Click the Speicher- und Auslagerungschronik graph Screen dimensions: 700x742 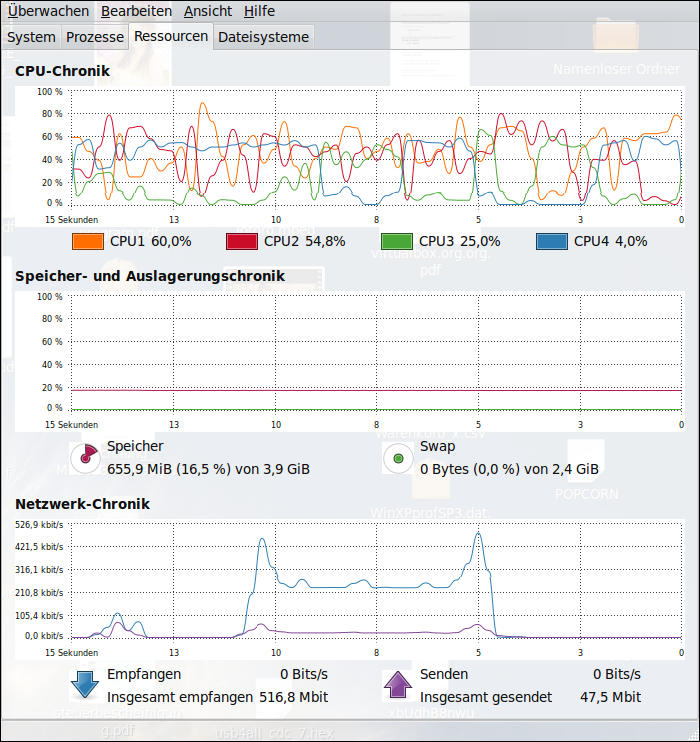[x=376, y=352]
